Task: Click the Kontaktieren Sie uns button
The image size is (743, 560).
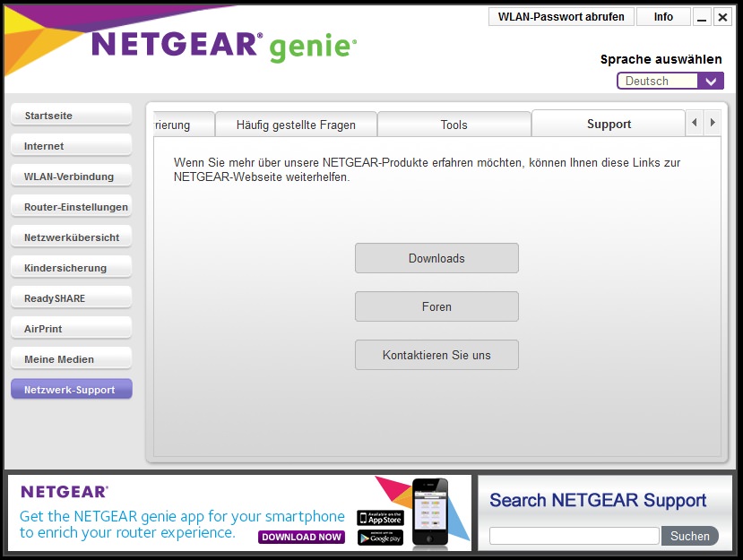Action: pyautogui.click(x=436, y=355)
